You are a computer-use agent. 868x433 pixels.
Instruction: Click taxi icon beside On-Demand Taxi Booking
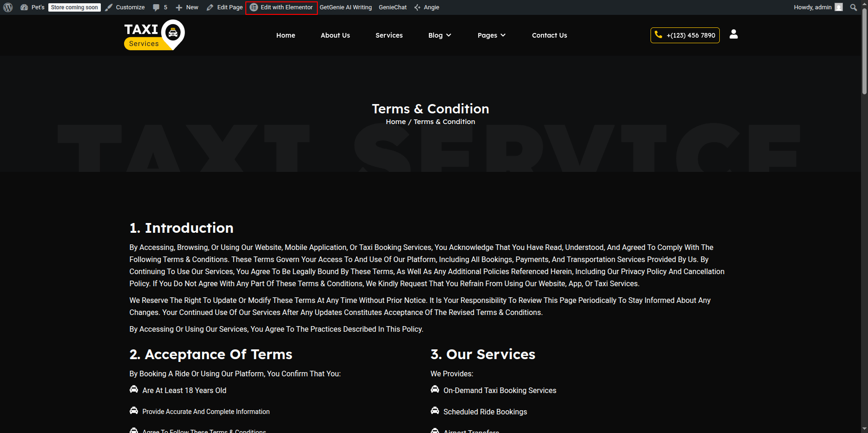435,389
